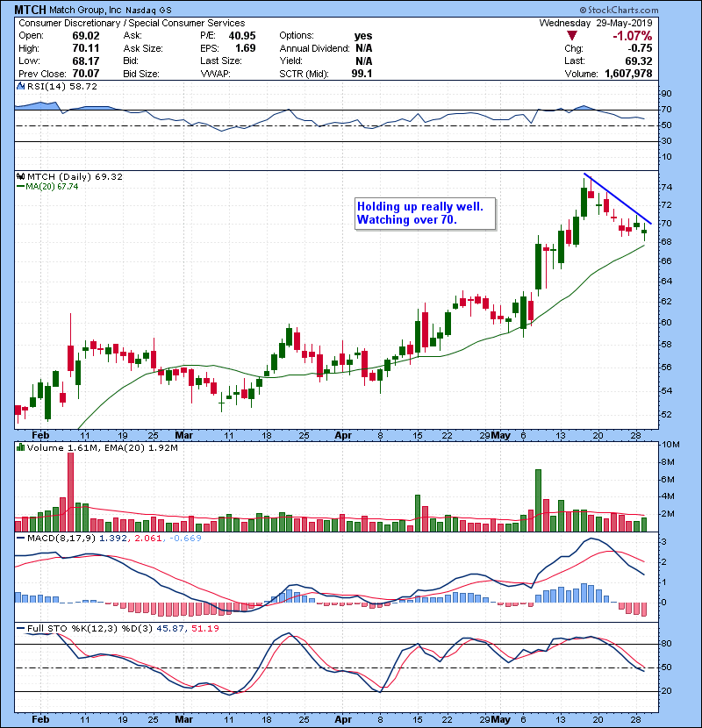Click the 20 label on the stochastic axis

pyautogui.click(x=666, y=691)
